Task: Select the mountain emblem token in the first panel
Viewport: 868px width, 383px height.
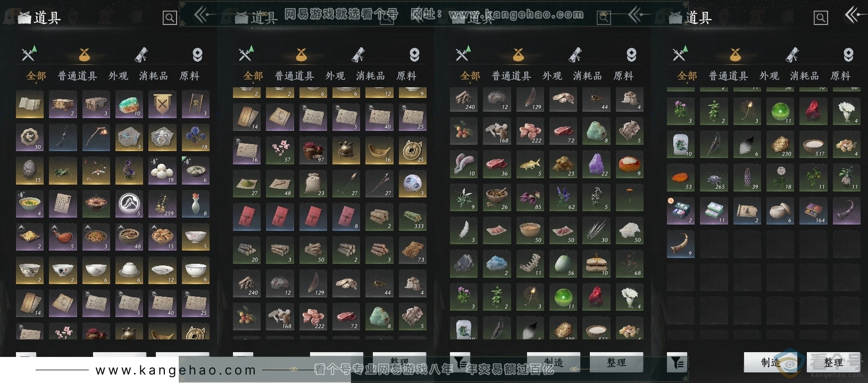Action: (129, 204)
